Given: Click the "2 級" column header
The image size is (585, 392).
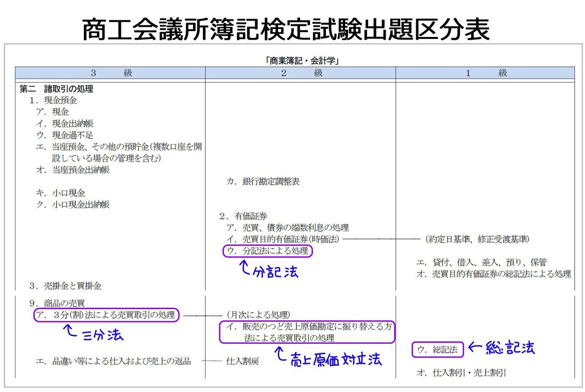Looking at the screenshot, I should click(300, 73).
